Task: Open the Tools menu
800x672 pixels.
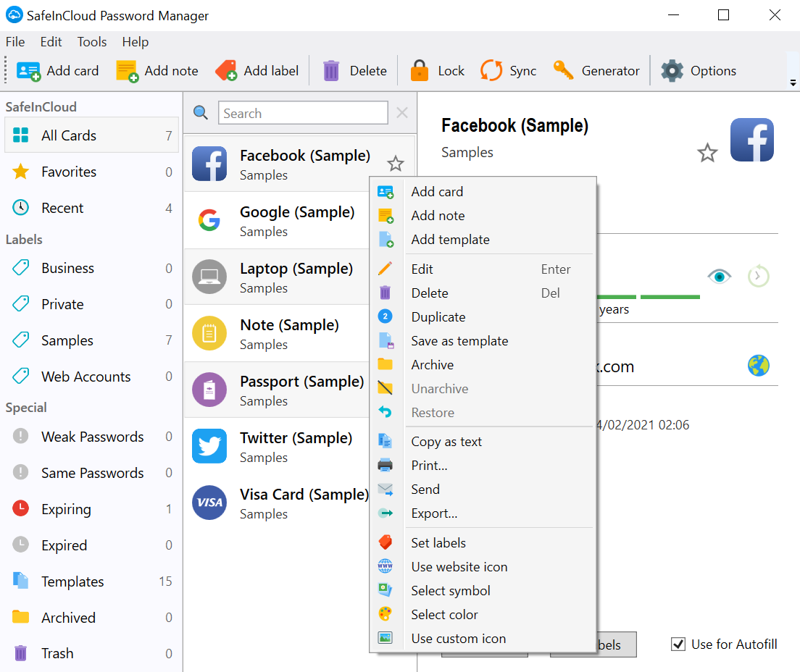Action: point(92,42)
